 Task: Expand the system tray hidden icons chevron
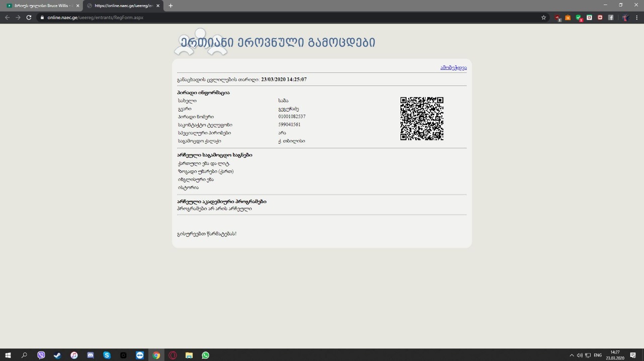(x=572, y=355)
